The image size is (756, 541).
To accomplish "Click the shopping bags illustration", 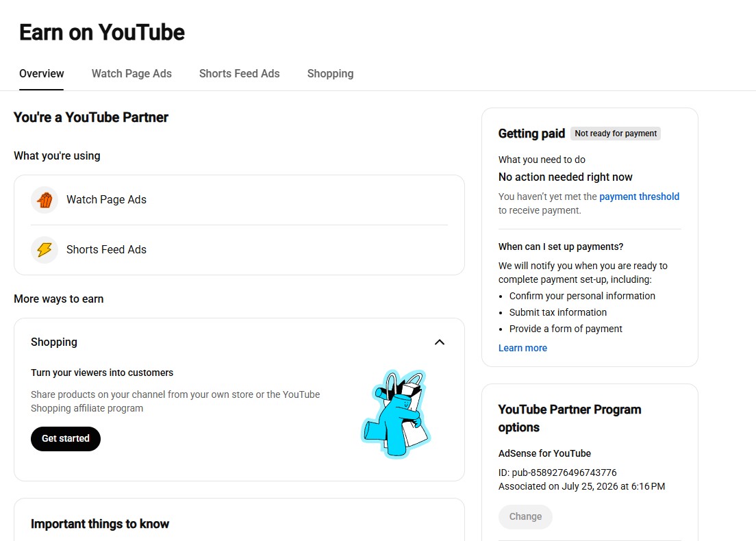I will coord(396,414).
